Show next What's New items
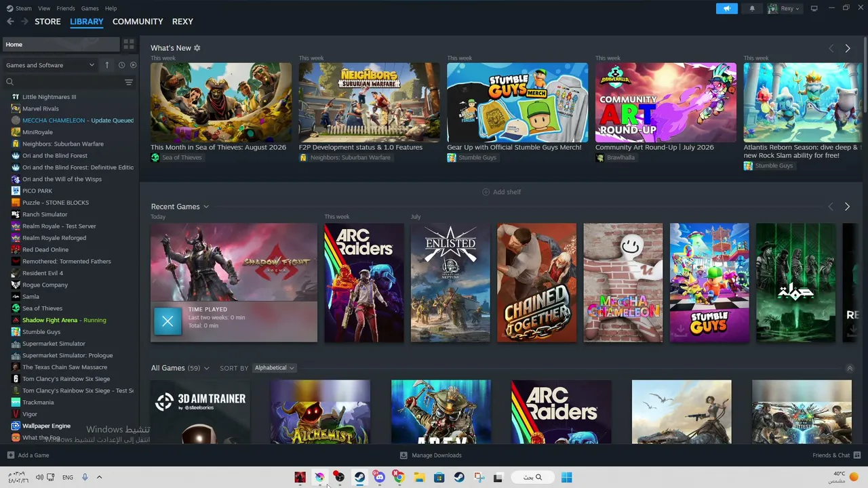Image resolution: width=868 pixels, height=488 pixels. 847,49
